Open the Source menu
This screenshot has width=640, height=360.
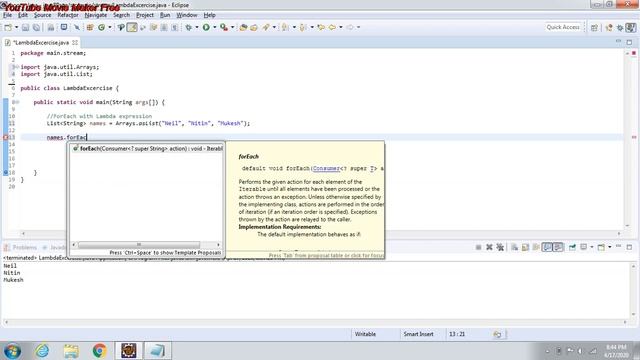tap(42, 15)
